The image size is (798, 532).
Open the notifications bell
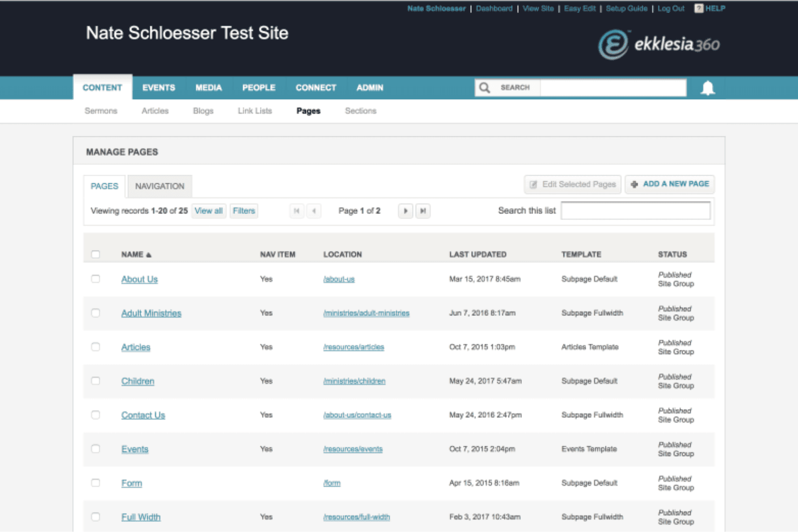pyautogui.click(x=707, y=88)
